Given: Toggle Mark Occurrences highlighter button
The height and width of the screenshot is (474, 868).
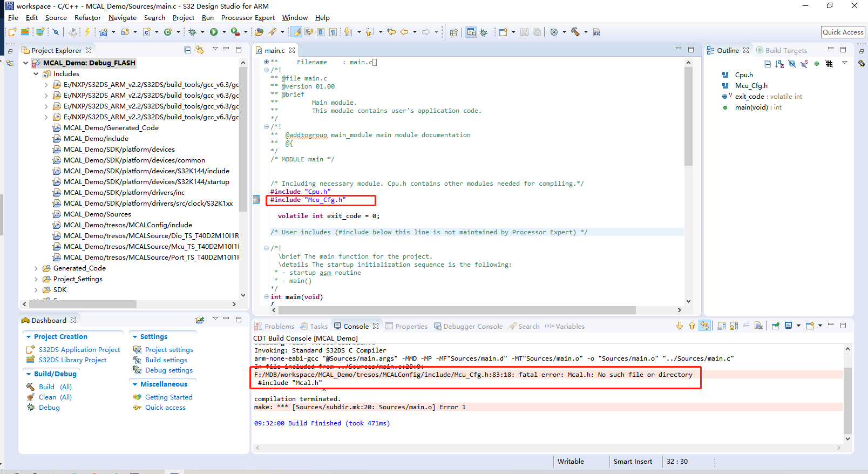Looking at the screenshot, I should [296, 32].
